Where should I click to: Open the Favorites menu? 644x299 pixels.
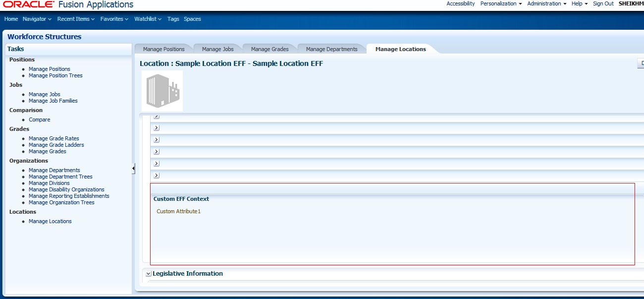(x=113, y=19)
